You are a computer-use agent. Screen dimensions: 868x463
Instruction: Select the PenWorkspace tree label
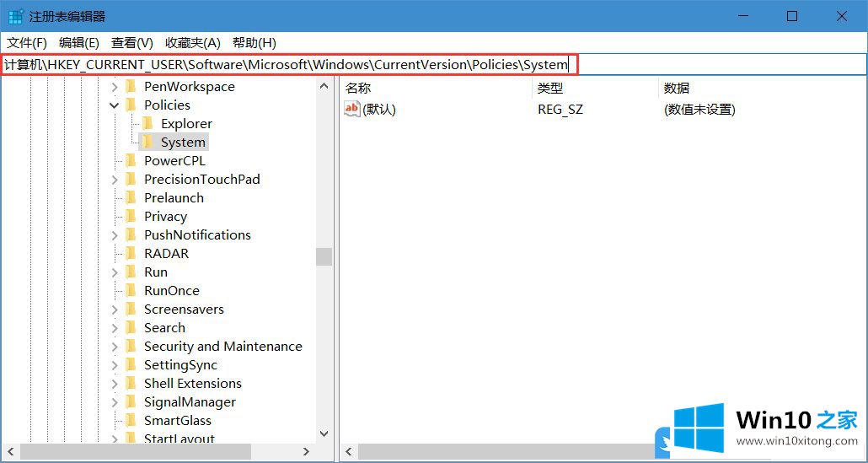190,87
